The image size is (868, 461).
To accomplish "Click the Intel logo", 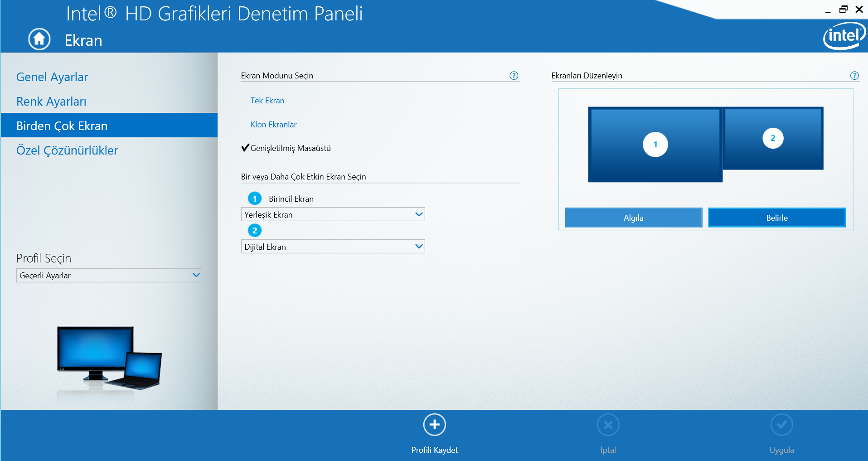I will pos(844,36).
